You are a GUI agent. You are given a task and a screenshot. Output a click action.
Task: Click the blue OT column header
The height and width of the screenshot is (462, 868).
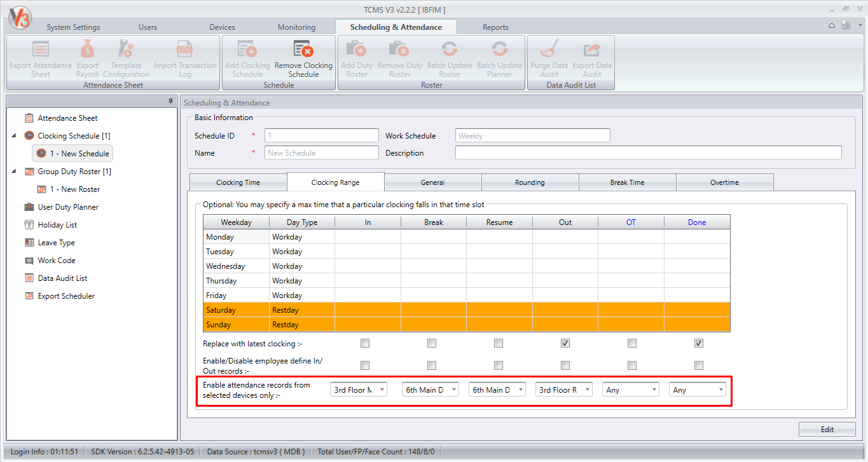tap(631, 222)
